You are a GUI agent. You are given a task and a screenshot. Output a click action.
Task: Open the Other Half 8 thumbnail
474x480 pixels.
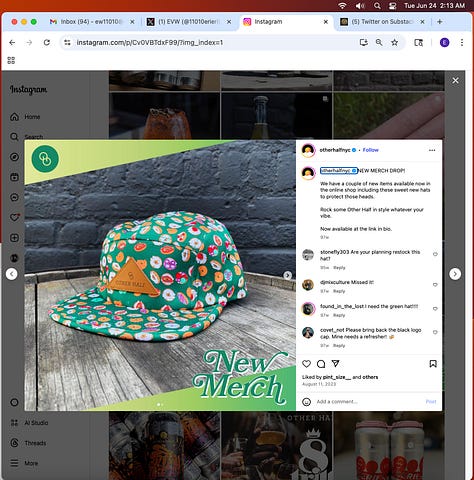point(276,446)
